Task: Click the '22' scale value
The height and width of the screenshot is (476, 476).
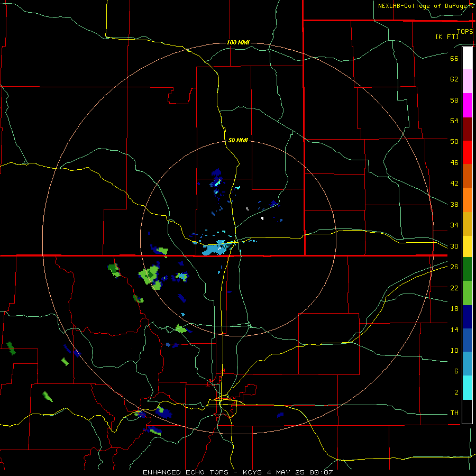Action: pos(454,288)
